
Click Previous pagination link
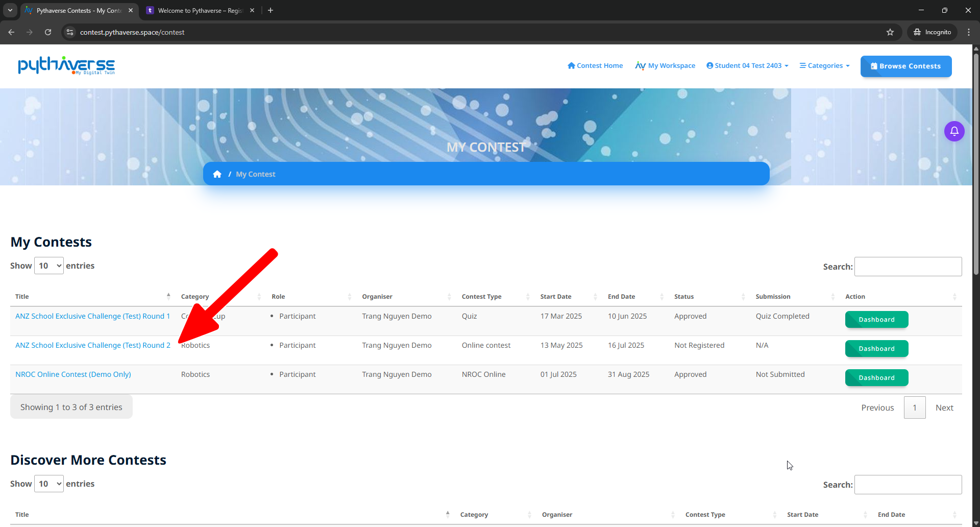(x=877, y=408)
